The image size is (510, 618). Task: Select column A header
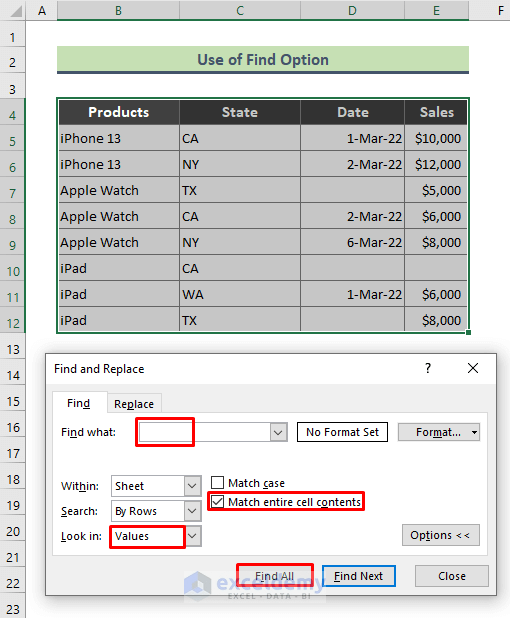pos(42,10)
